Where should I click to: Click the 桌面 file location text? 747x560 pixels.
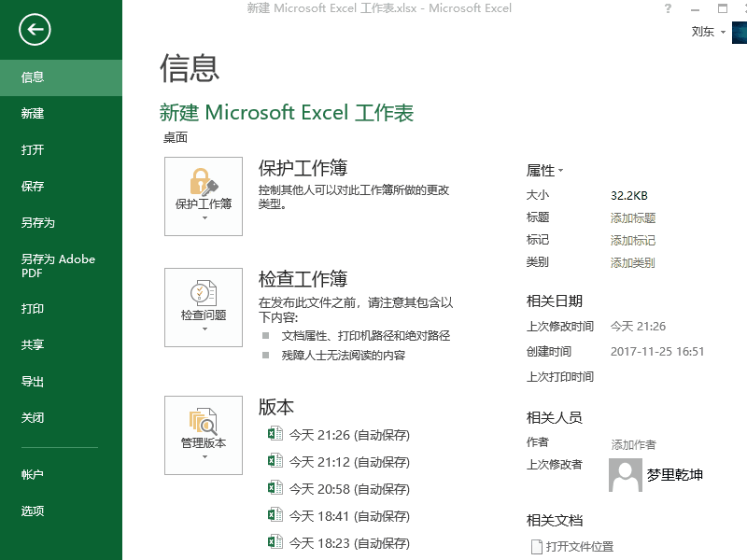pos(176,137)
